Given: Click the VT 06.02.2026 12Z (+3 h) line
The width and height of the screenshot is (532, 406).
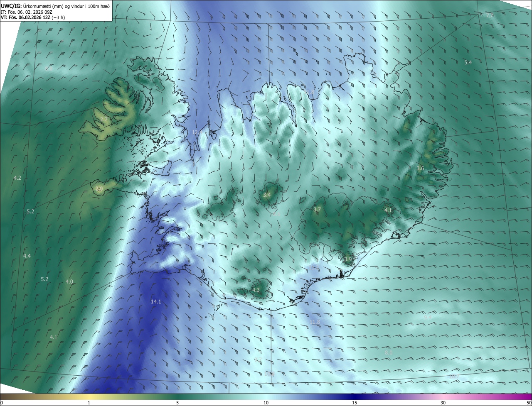Looking at the screenshot, I should (x=33, y=17).
